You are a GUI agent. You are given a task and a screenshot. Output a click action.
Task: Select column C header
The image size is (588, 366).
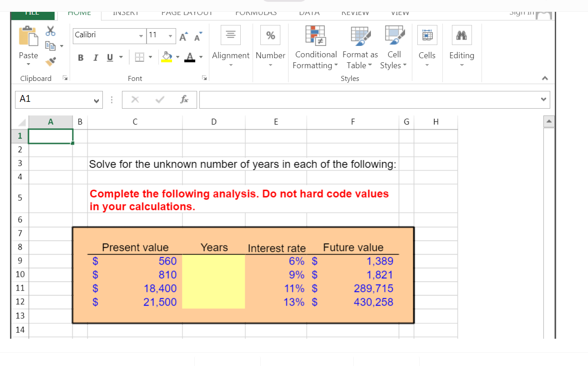135,122
